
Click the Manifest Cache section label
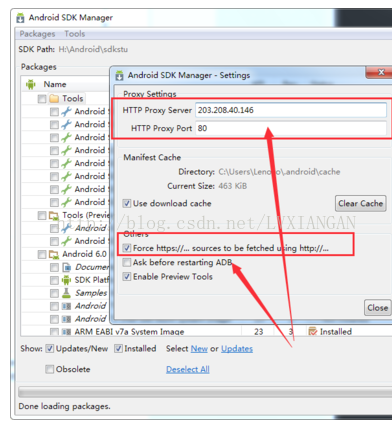[152, 157]
